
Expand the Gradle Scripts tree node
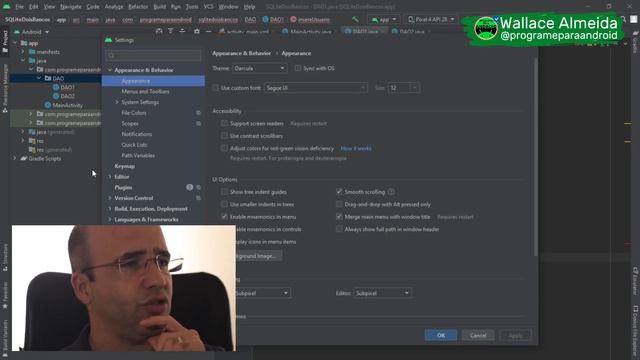pyautogui.click(x=15, y=158)
